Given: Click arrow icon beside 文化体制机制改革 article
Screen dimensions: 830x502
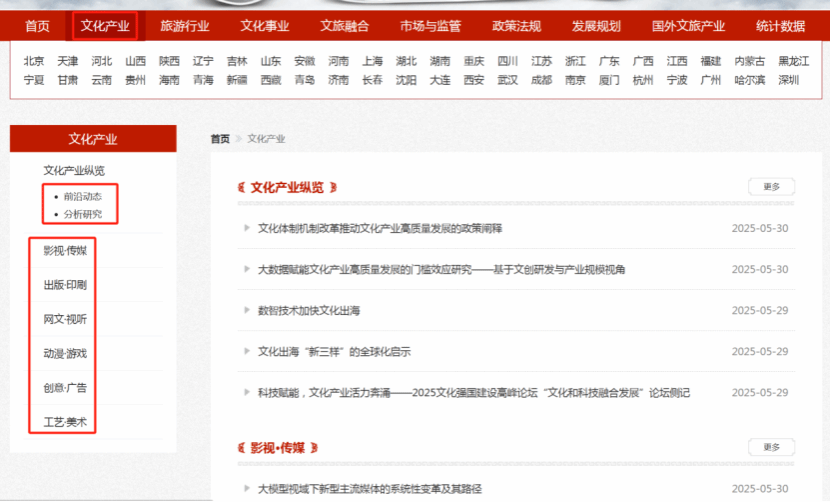Looking at the screenshot, I should (x=247, y=228).
